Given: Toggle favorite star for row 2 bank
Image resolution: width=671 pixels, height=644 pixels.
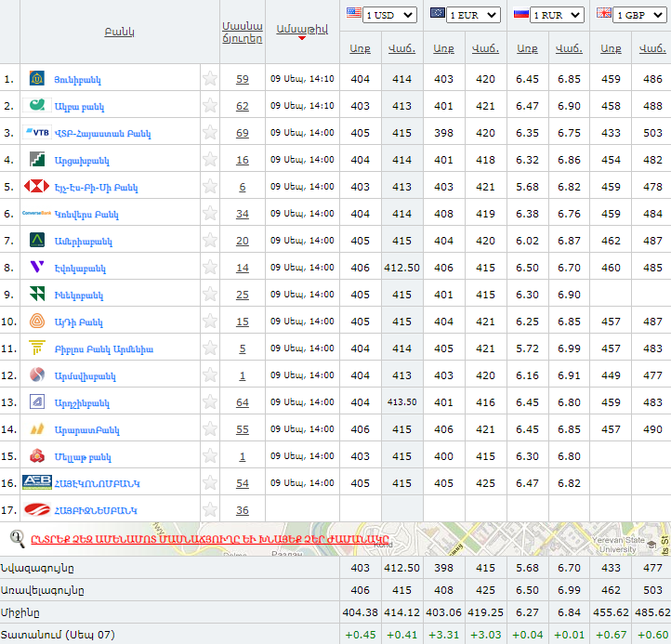Looking at the screenshot, I should 210,105.
